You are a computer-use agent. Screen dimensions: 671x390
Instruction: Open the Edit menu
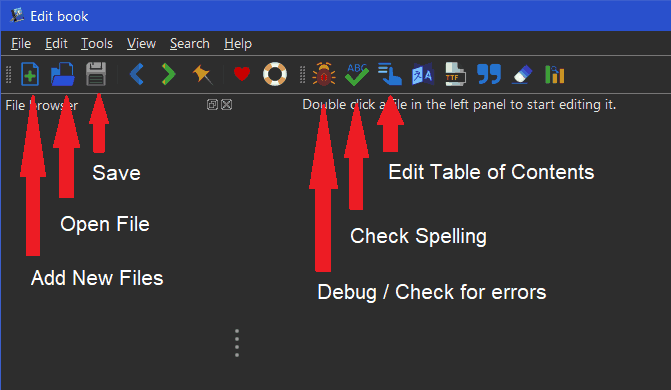click(56, 43)
